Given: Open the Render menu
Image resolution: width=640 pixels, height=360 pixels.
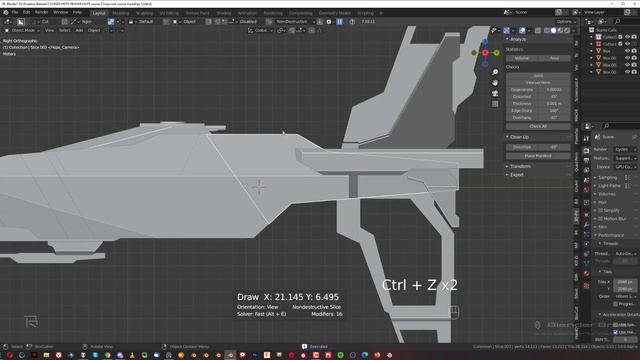Looking at the screenshot, I should [x=41, y=13].
